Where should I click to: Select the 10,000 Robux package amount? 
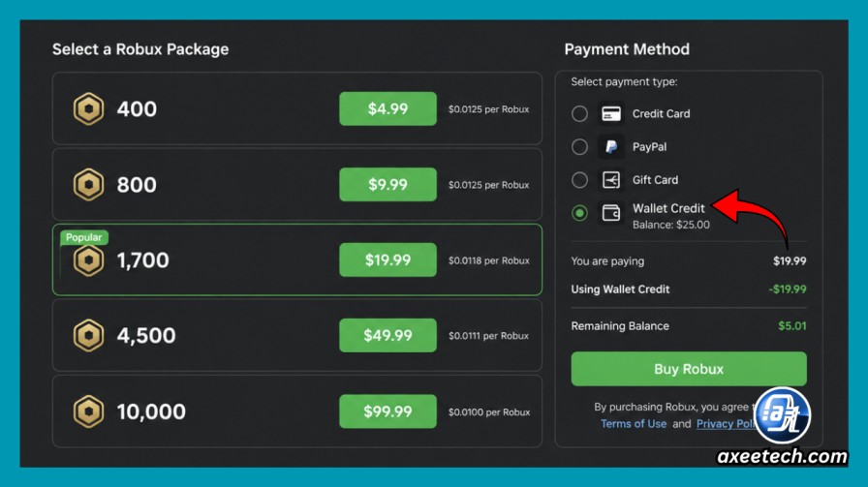(151, 411)
